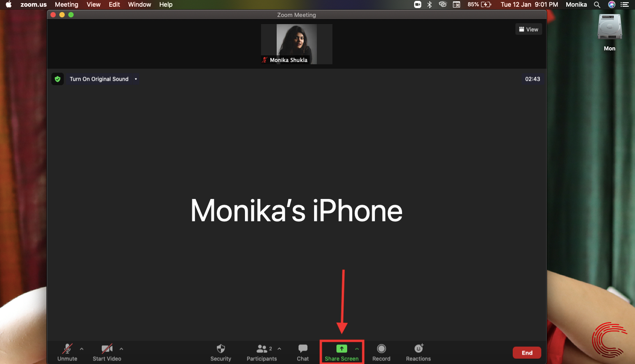Viewport: 635px width, 364px height.
Task: Select Monika Shukla's video thumbnail
Action: tap(297, 44)
